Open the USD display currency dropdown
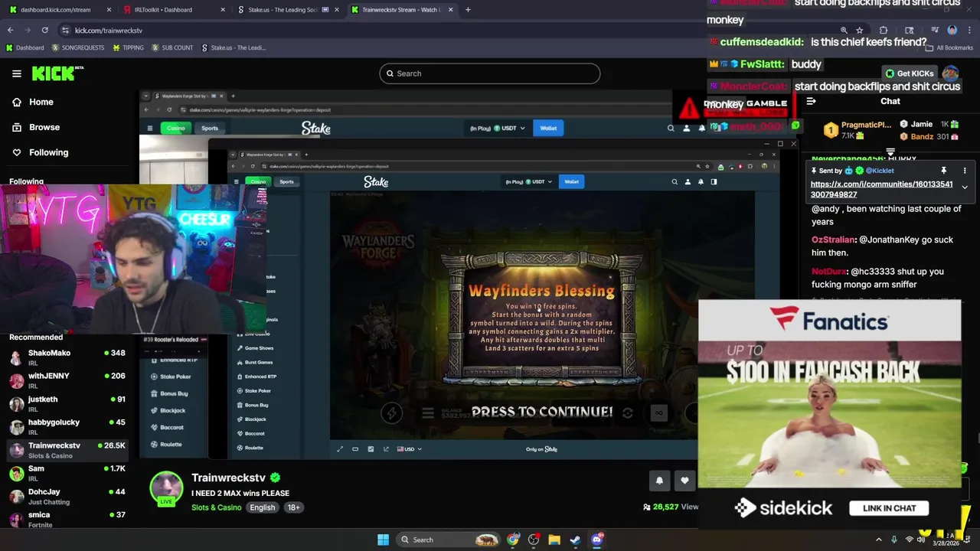Image resolution: width=980 pixels, height=551 pixels. click(410, 449)
